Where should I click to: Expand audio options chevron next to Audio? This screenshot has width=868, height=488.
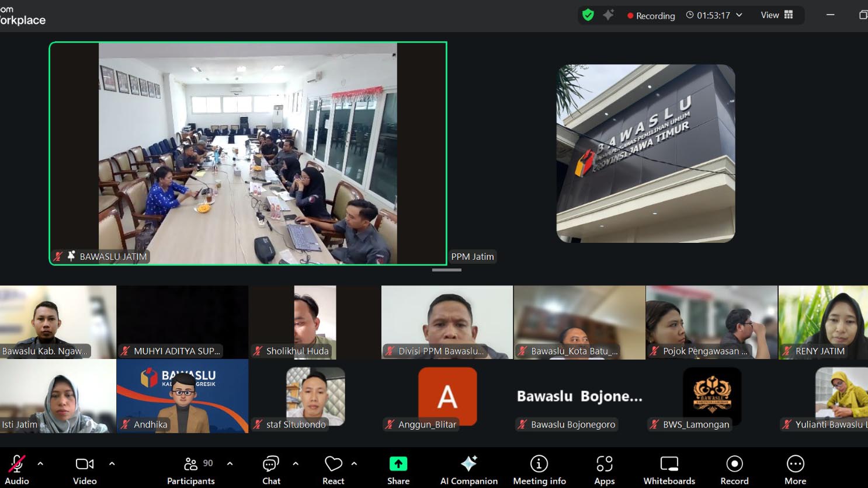tap(40, 463)
